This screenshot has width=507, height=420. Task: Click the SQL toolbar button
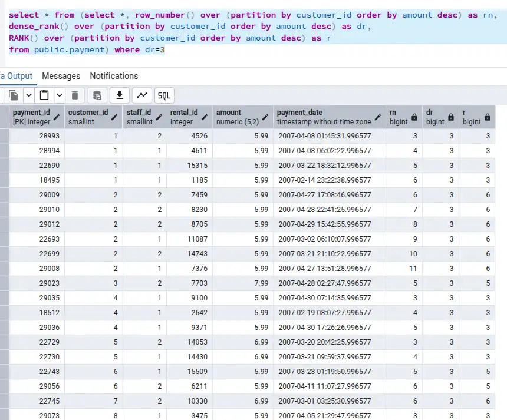click(x=164, y=95)
